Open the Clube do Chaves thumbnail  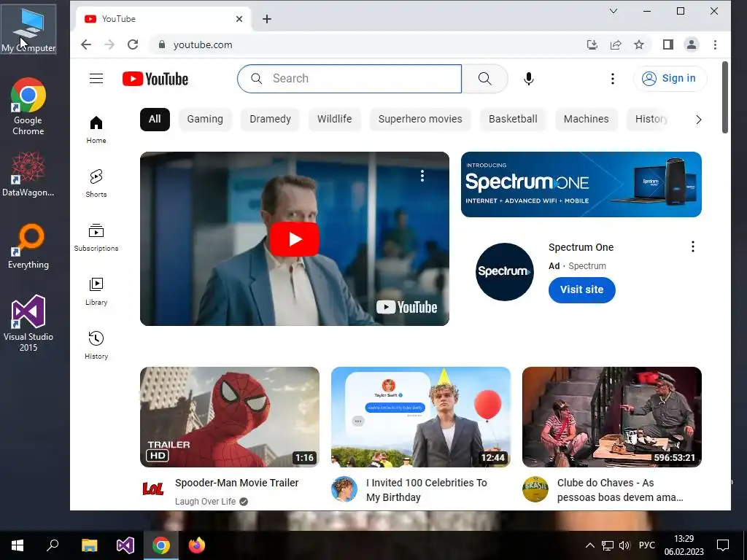[x=612, y=416]
